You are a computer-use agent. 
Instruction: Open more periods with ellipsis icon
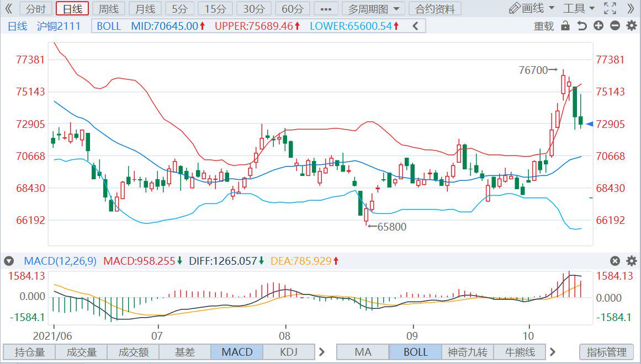[325, 8]
